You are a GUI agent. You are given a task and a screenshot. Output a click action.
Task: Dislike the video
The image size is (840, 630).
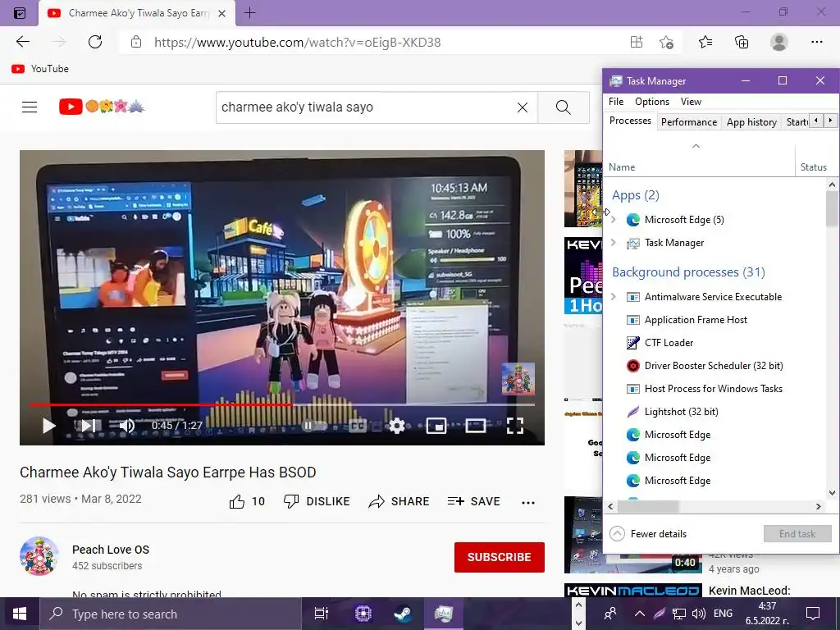[316, 501]
